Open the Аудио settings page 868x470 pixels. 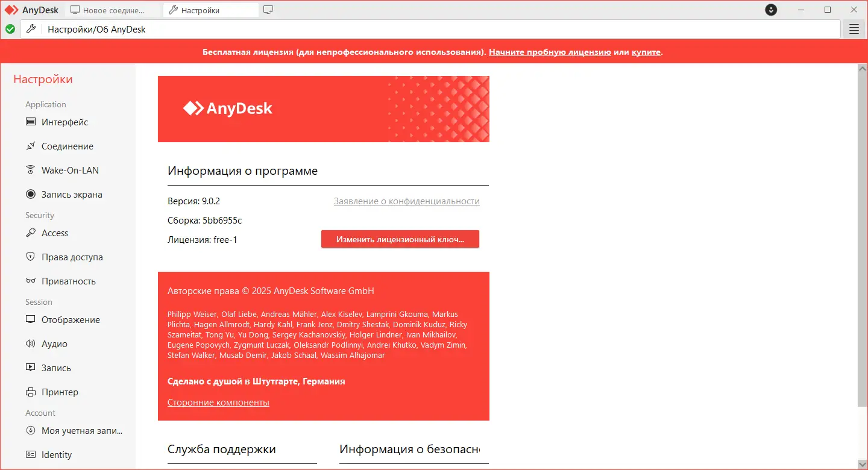pyautogui.click(x=54, y=343)
